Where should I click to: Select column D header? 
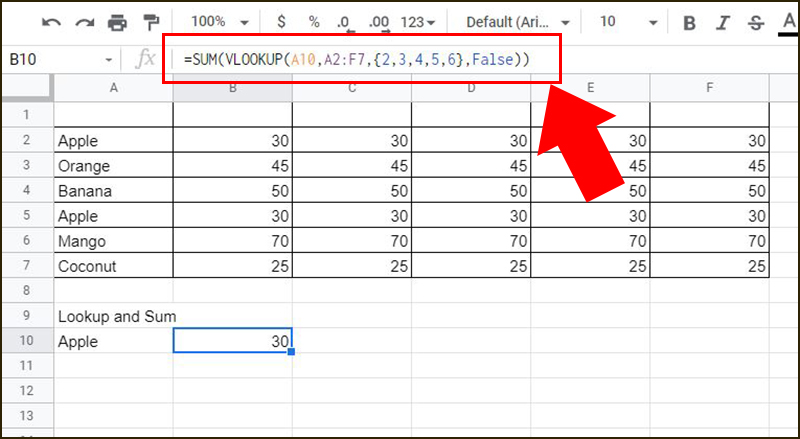pos(471,88)
